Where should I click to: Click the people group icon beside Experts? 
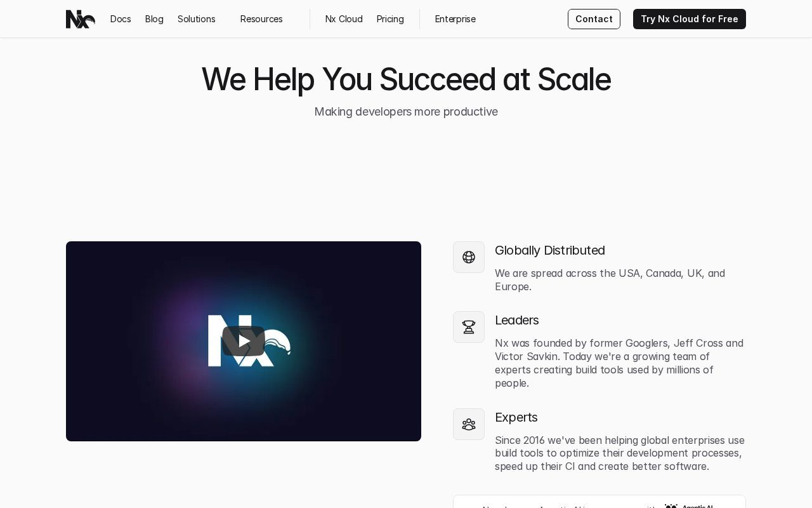[x=469, y=424]
